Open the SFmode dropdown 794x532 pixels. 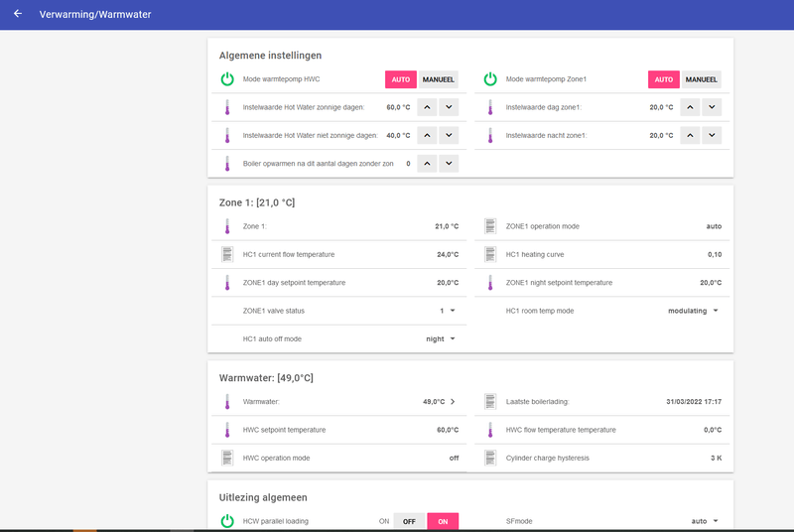click(705, 521)
